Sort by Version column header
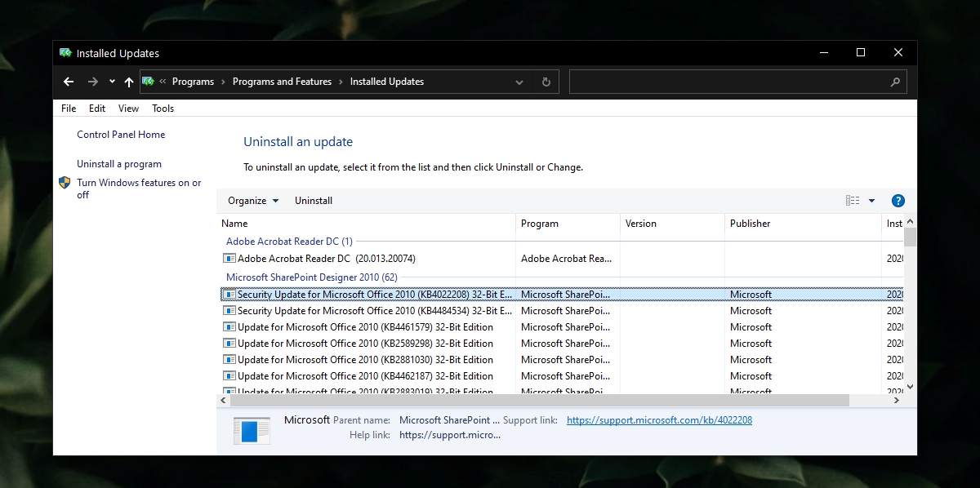Image resolution: width=980 pixels, height=488 pixels. tap(672, 224)
